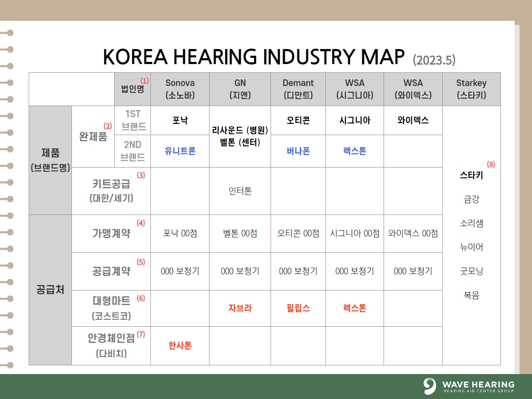Click the 시그니아 00점 cell
This screenshot has width=532, height=399.
[x=355, y=234]
